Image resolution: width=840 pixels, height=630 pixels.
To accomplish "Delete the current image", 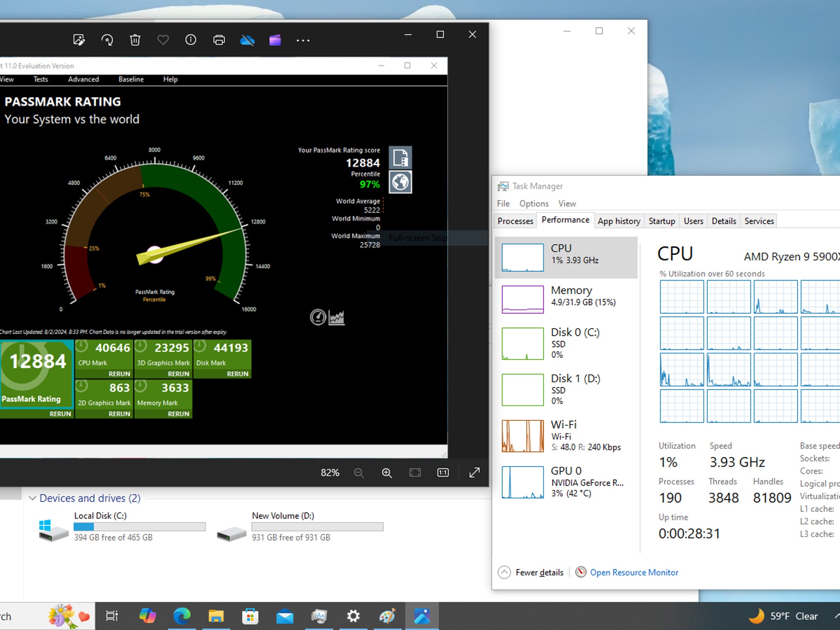I will pos(135,40).
